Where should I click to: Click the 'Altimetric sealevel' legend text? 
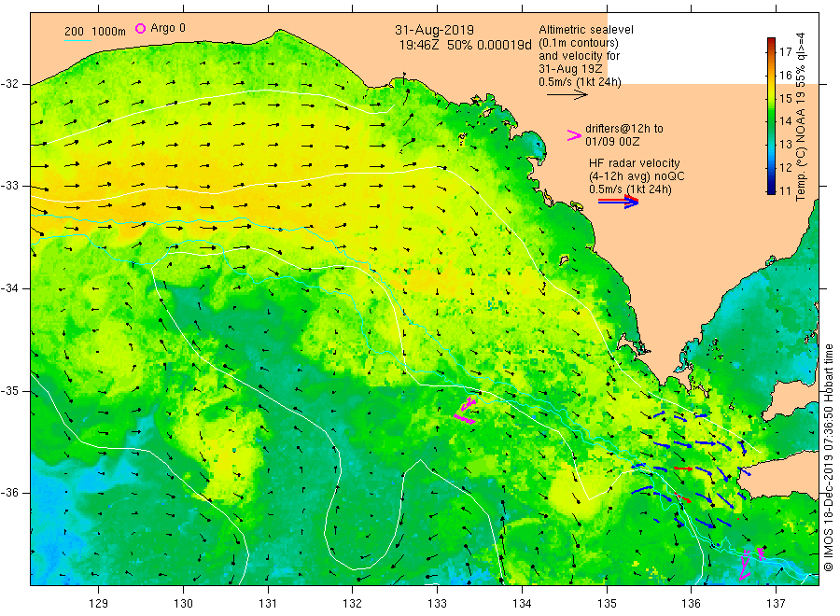pos(586,30)
